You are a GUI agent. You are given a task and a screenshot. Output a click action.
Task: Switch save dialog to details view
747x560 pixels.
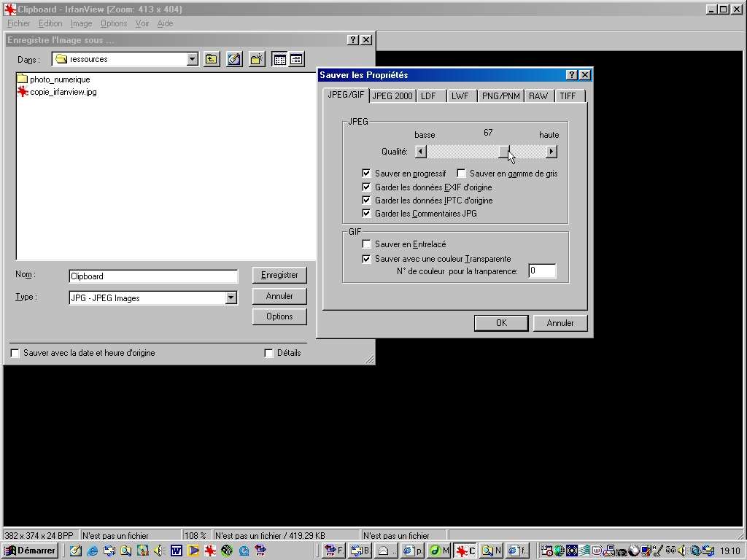[296, 59]
